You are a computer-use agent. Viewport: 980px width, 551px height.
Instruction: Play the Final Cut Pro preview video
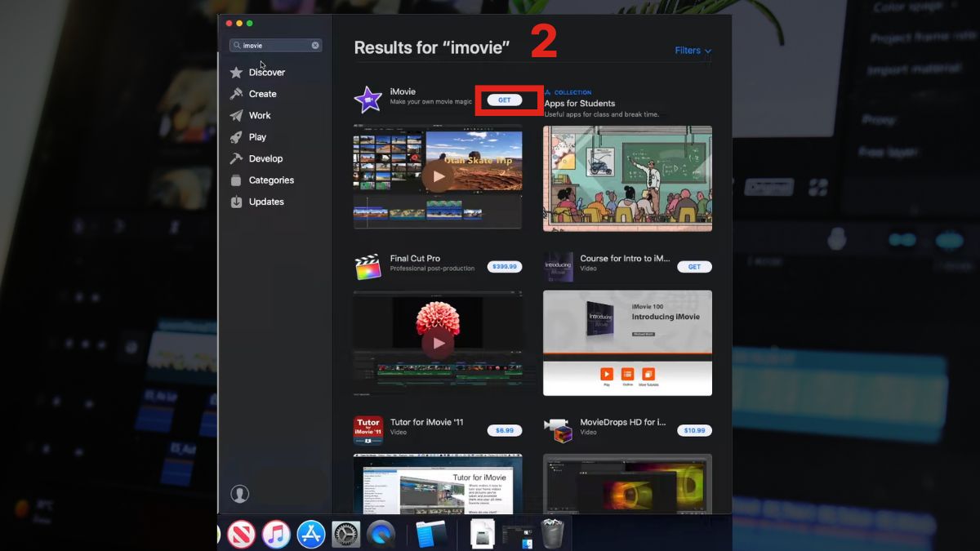[x=439, y=343]
